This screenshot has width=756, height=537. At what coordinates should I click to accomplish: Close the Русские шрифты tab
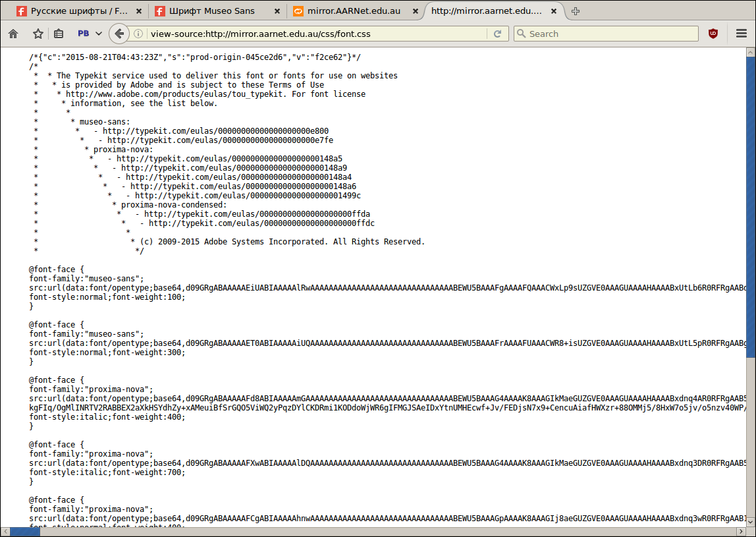pos(139,11)
